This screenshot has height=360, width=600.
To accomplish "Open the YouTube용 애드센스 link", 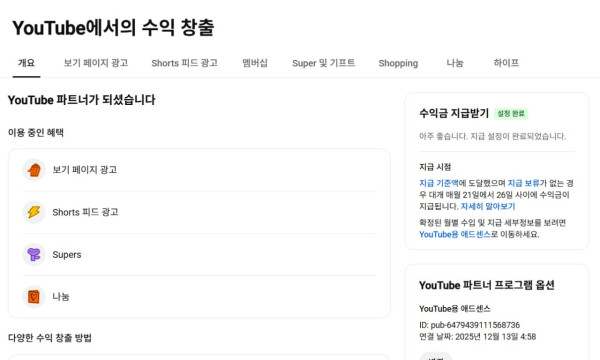I will 455,235.
